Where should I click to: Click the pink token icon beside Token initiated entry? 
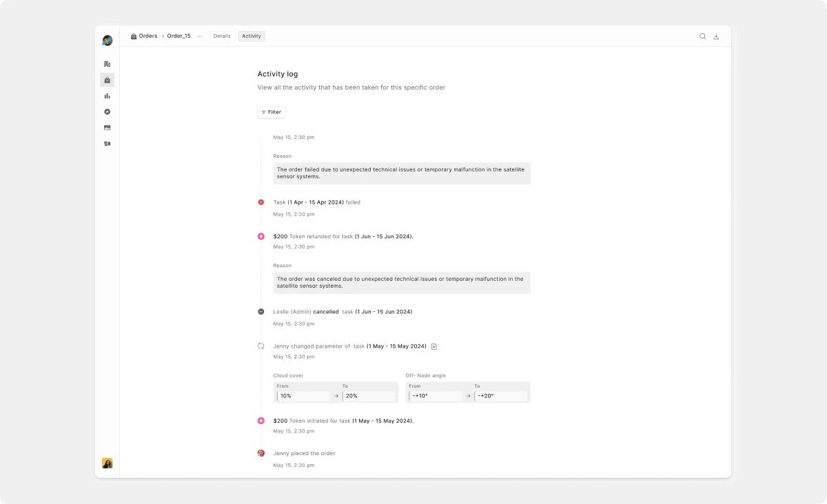tap(261, 421)
